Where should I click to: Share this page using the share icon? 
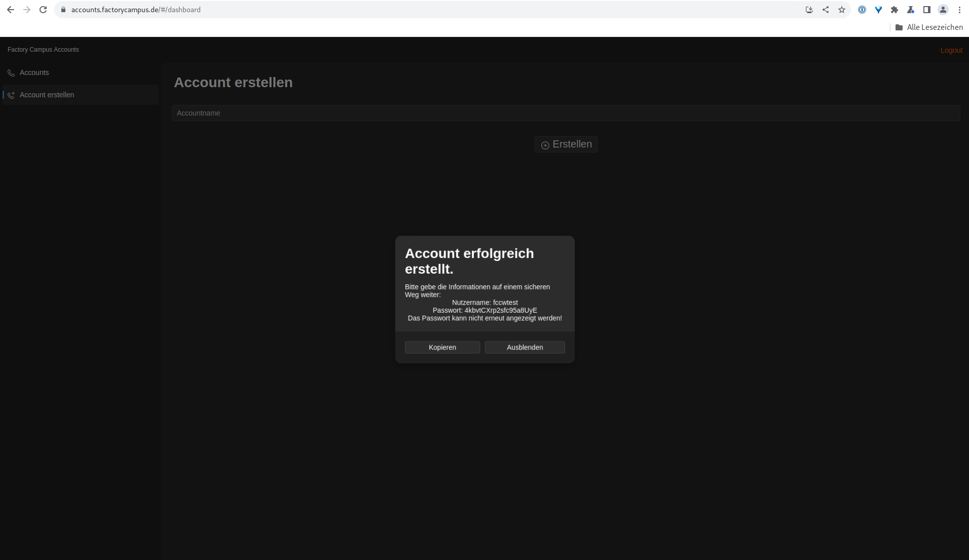pyautogui.click(x=826, y=10)
